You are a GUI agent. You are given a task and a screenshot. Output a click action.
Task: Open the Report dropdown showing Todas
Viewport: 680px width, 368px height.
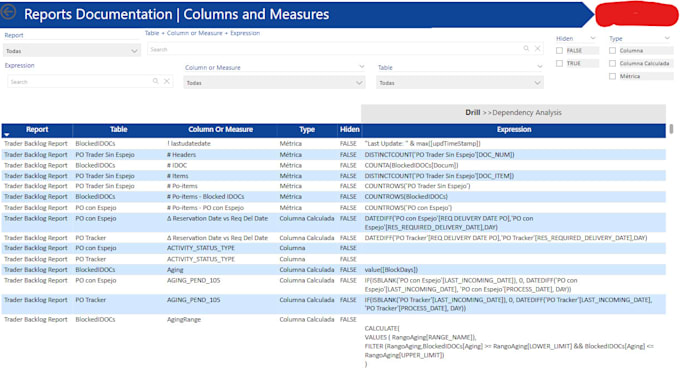pos(72,51)
